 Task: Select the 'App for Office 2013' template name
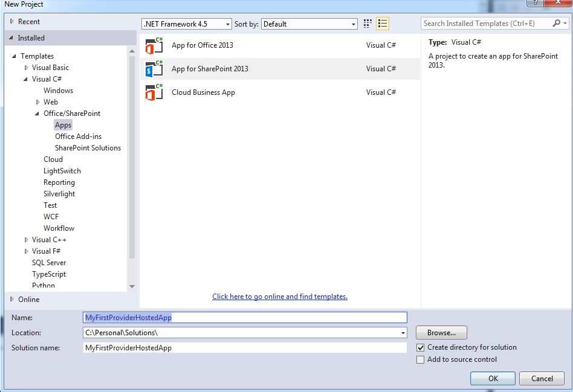click(202, 45)
